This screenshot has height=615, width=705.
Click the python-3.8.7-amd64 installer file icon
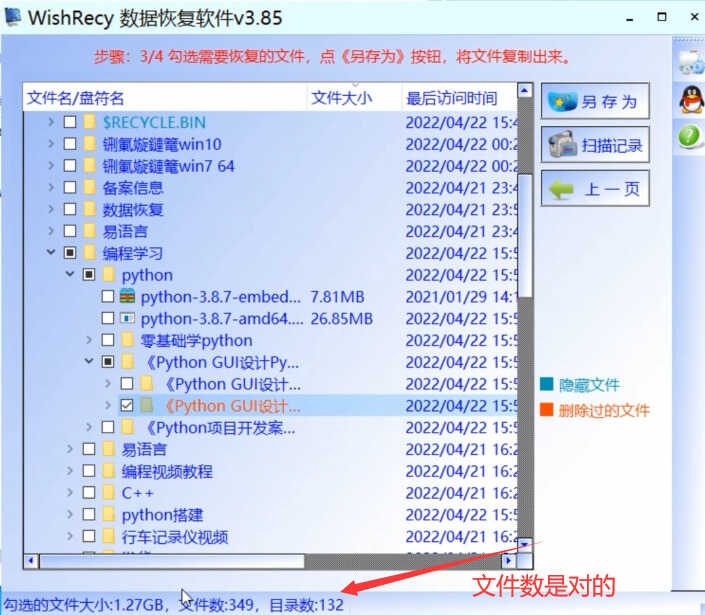click(x=127, y=318)
